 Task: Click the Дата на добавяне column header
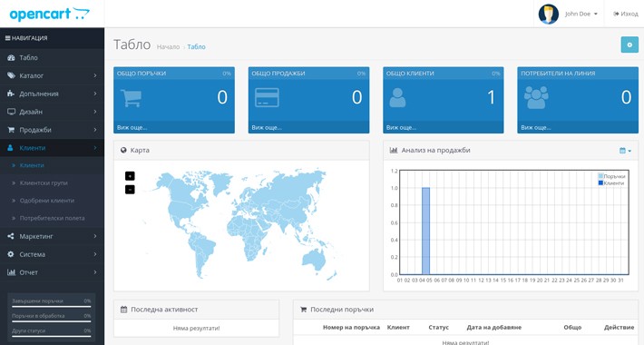pos(493,328)
